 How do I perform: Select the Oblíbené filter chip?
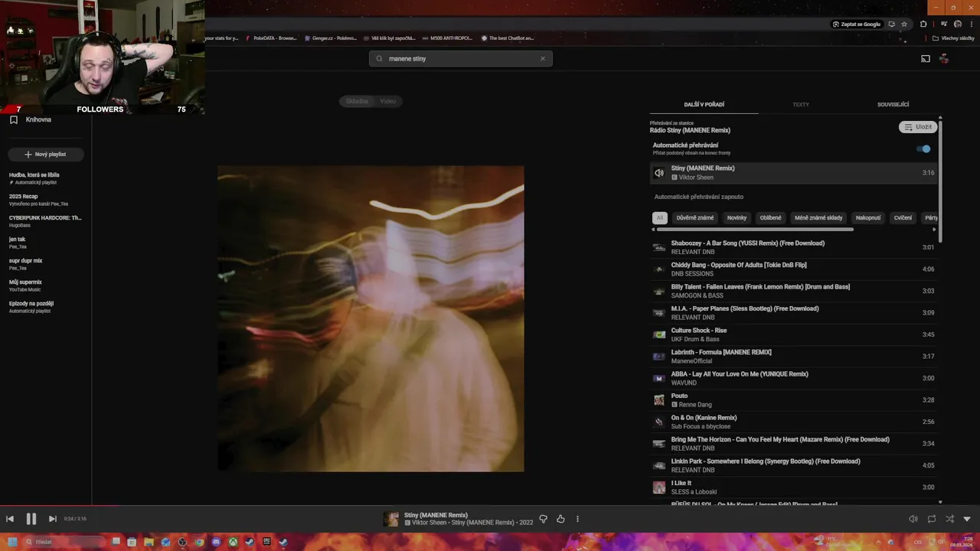click(x=770, y=218)
